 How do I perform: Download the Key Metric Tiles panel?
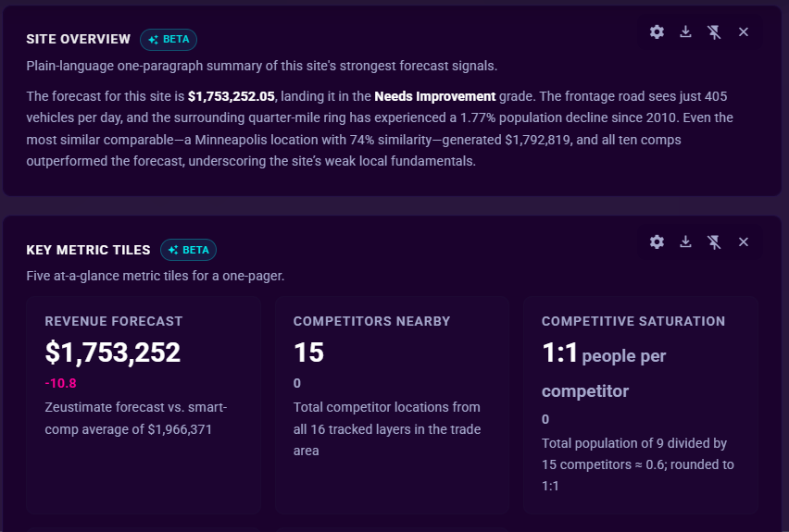[x=685, y=242]
